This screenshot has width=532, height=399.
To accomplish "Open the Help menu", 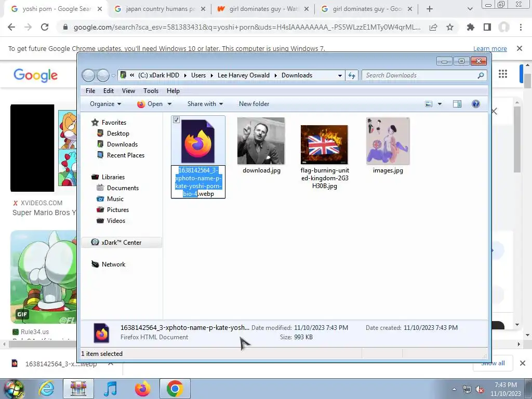I will (x=173, y=91).
